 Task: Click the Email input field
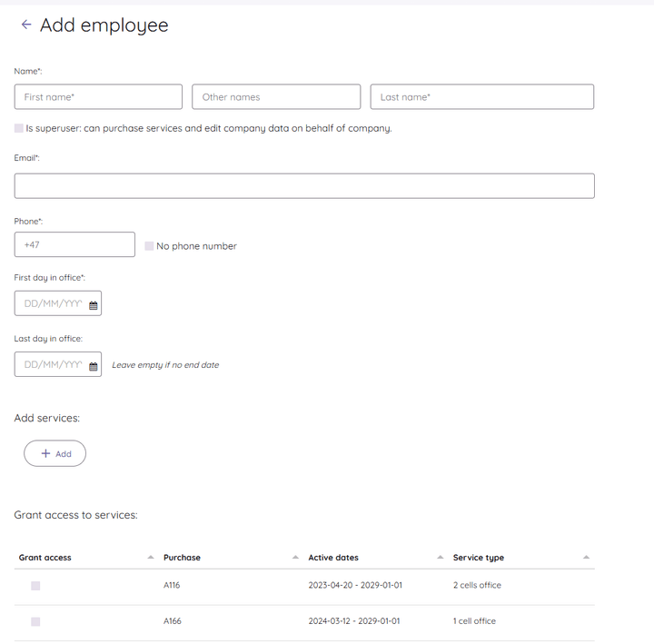(304, 186)
